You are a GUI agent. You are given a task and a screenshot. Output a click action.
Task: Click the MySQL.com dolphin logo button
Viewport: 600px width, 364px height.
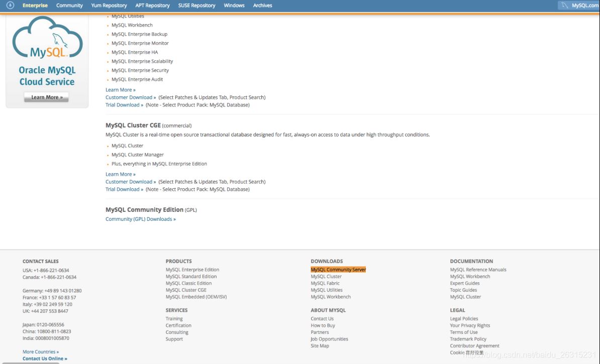tap(578, 6)
